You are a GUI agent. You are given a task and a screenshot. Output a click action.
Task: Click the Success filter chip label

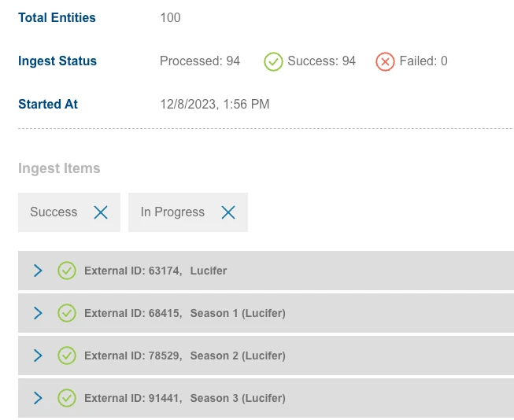(54, 212)
